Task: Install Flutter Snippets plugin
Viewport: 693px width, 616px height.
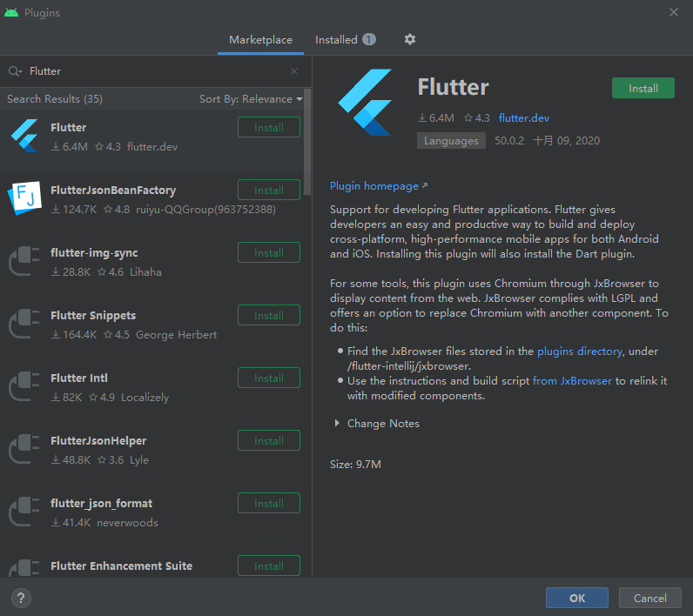Action: click(x=269, y=315)
